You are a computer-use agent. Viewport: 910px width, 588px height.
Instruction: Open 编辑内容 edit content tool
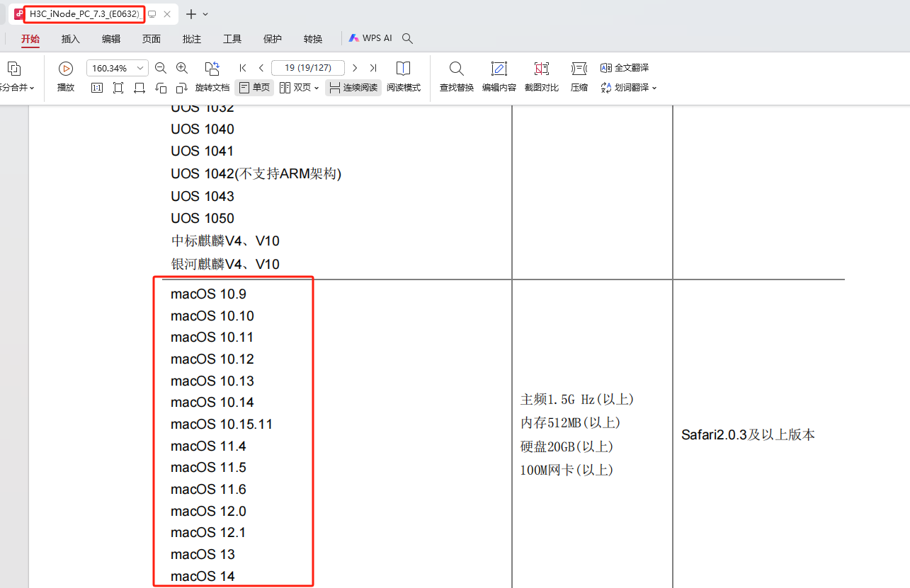point(499,77)
